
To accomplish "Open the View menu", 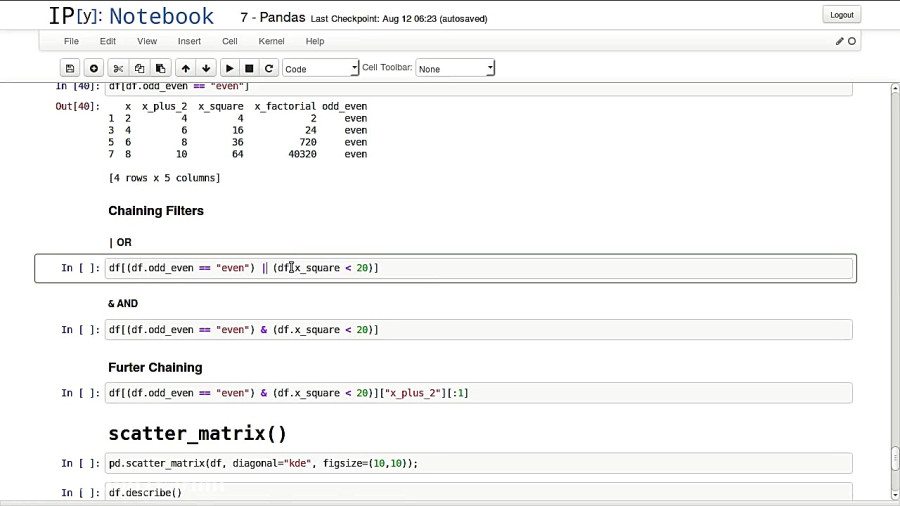I will 147,41.
